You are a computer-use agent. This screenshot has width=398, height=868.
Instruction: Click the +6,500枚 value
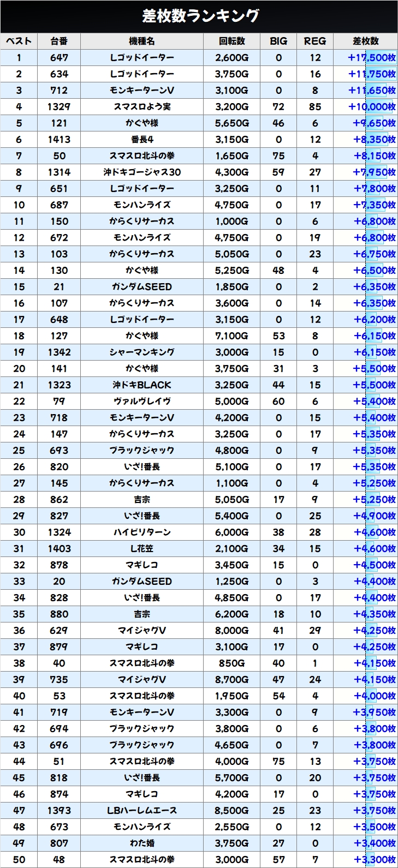tap(375, 270)
